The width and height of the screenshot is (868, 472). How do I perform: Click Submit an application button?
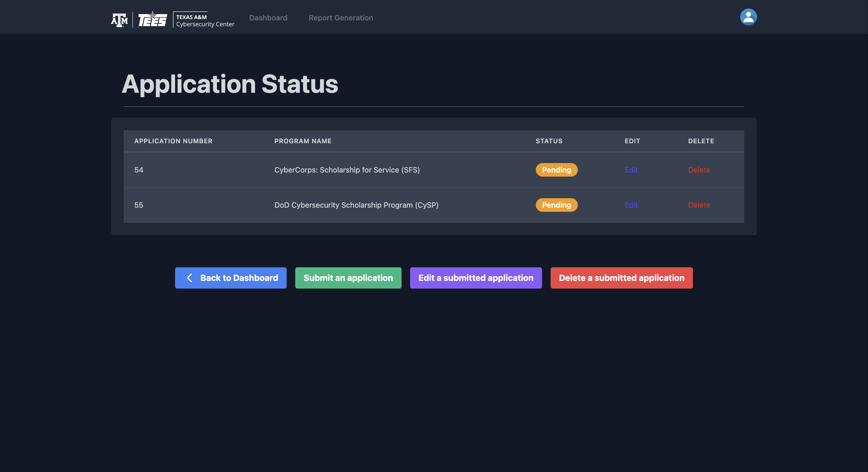(348, 278)
